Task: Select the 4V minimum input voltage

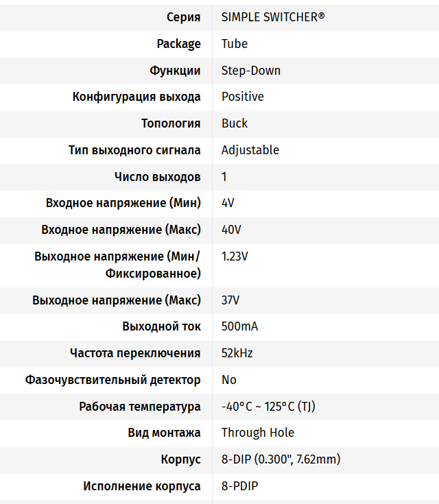Action: (x=228, y=204)
